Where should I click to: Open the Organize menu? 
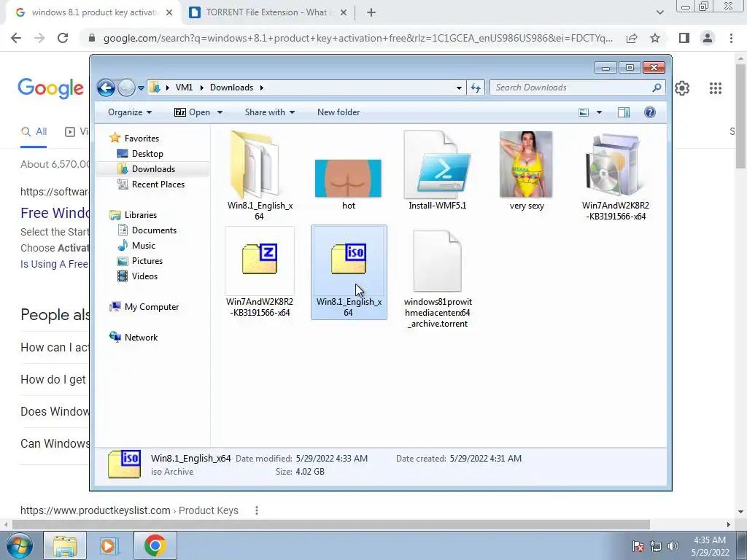coord(130,112)
